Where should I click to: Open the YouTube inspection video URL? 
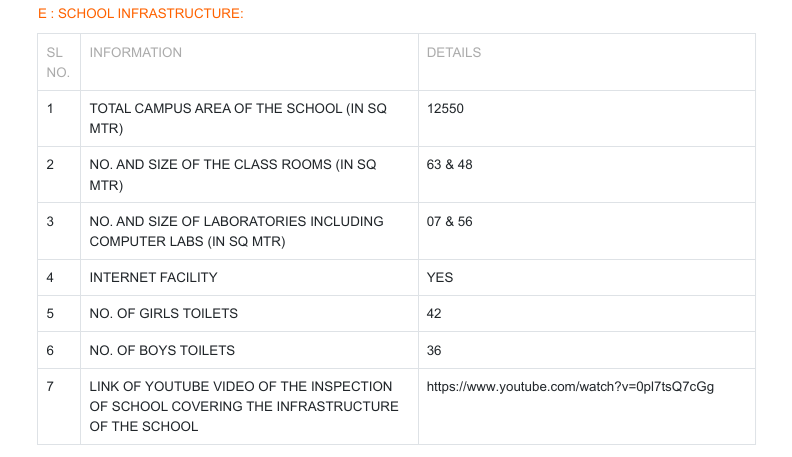570,386
